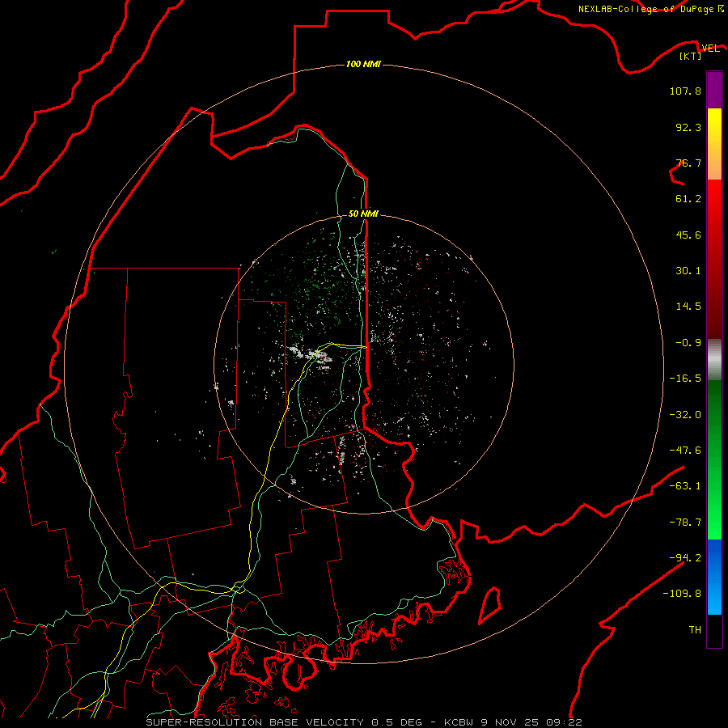Viewport: 728px width, 728px height.
Task: Click the VEL legend title
Action: point(710,49)
